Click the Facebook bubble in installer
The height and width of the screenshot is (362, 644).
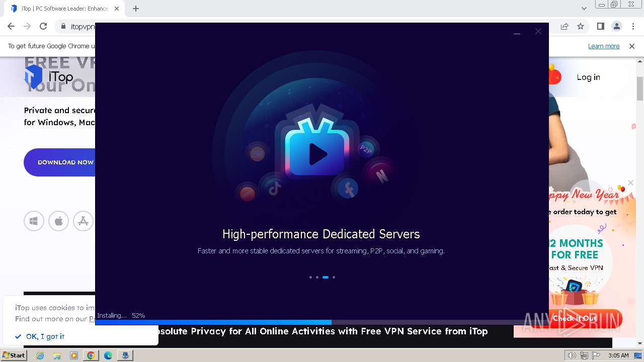coord(348,189)
